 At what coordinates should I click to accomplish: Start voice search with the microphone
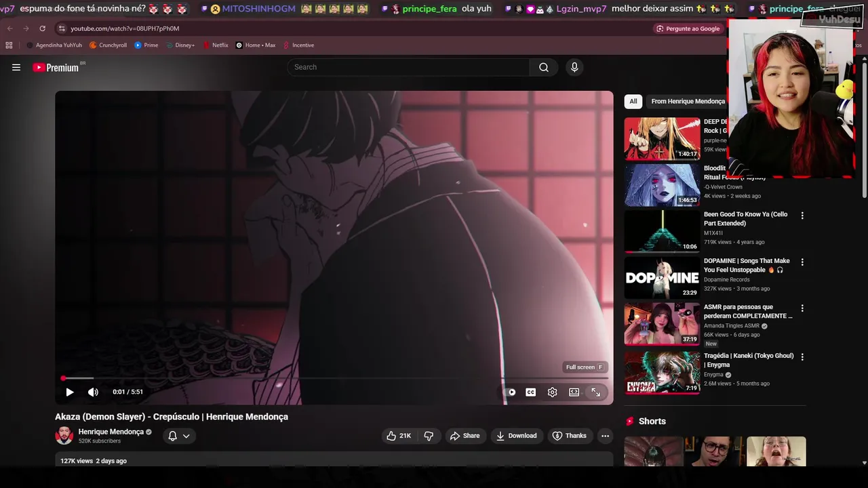click(574, 67)
